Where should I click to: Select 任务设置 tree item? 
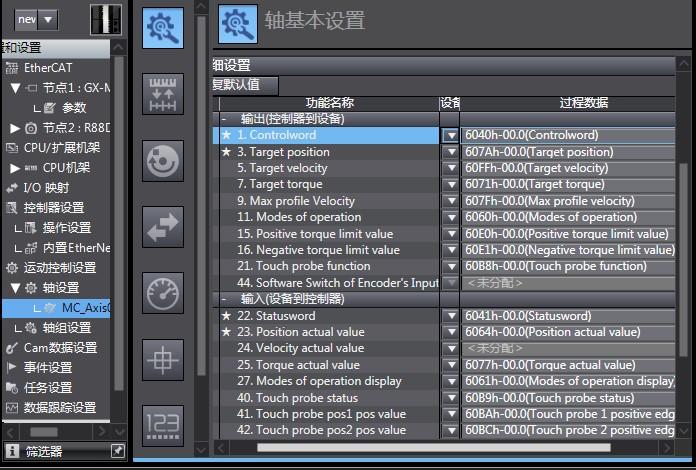point(48,387)
